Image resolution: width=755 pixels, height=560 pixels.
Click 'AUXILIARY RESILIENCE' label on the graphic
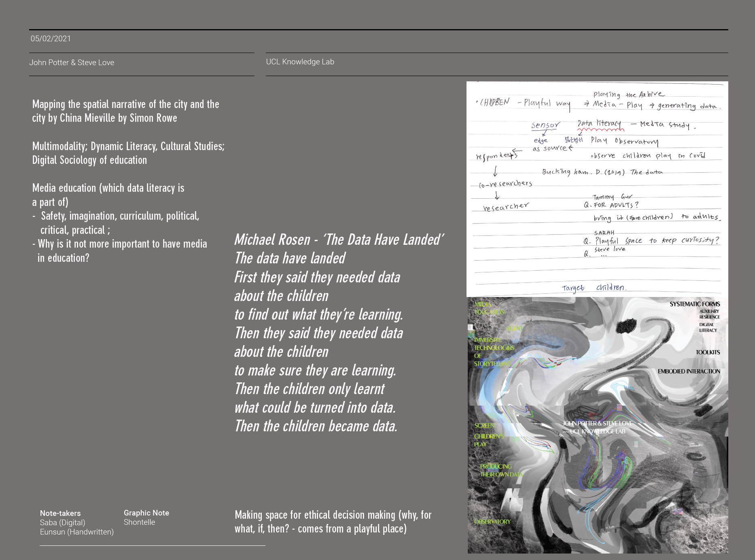pyautogui.click(x=710, y=314)
